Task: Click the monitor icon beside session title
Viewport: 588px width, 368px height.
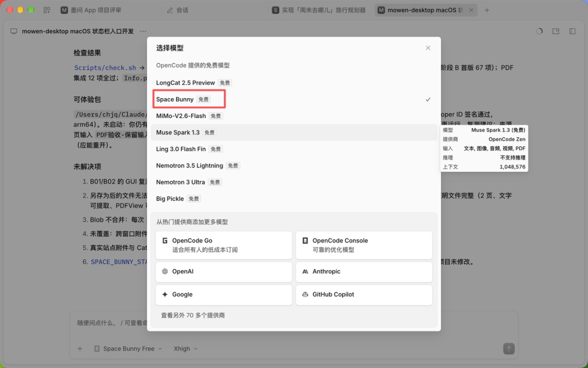Action: coord(14,31)
